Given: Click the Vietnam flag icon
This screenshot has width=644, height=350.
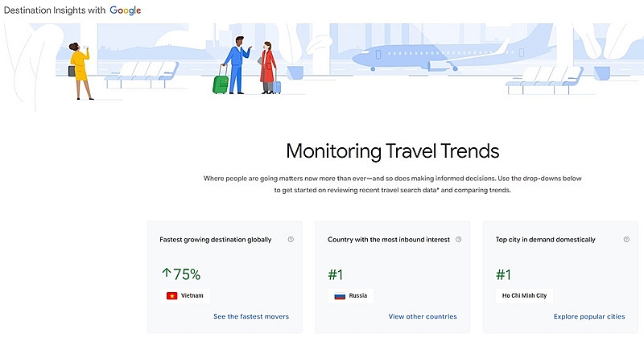Looking at the screenshot, I should pos(171,296).
